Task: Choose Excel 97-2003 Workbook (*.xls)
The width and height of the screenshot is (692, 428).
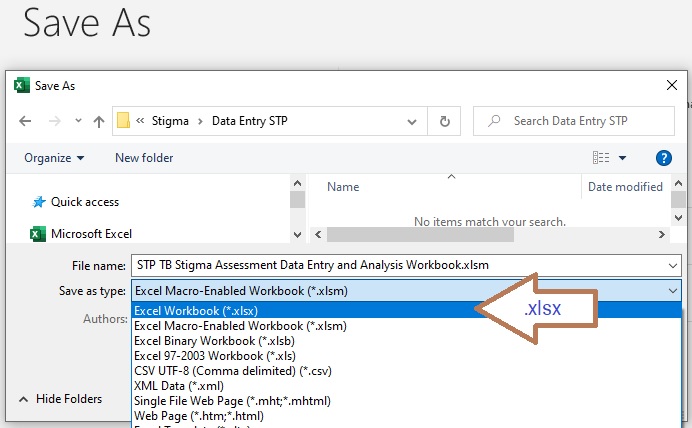Action: (406, 356)
